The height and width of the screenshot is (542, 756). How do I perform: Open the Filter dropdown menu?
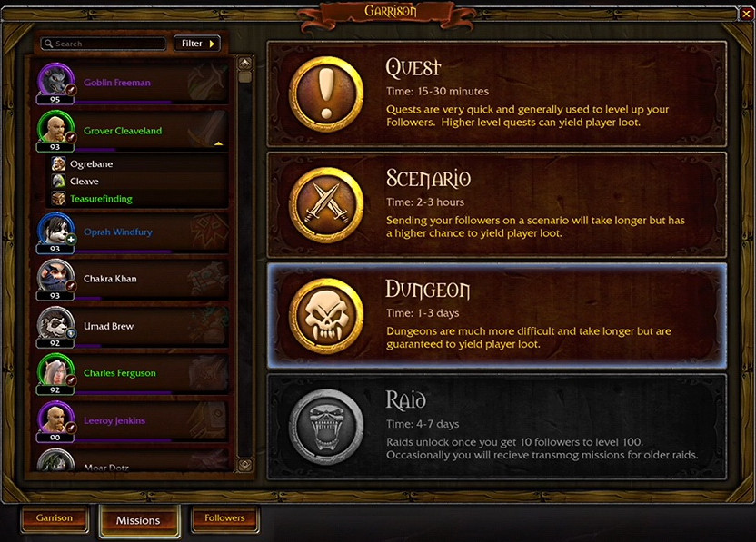click(x=196, y=44)
